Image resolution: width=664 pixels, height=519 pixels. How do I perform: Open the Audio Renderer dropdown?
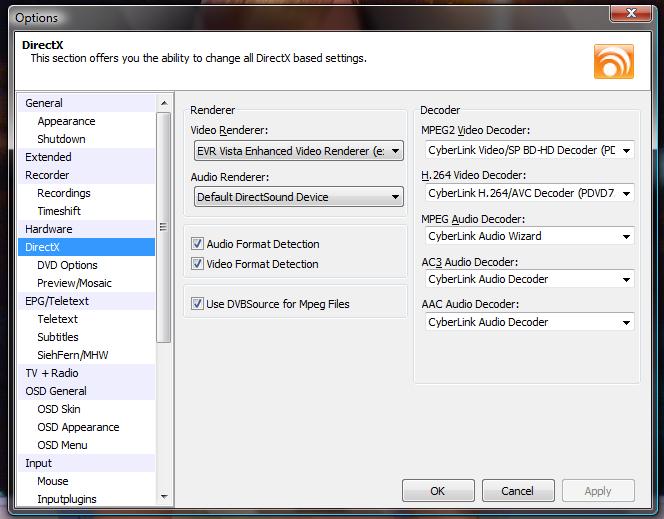[299, 197]
